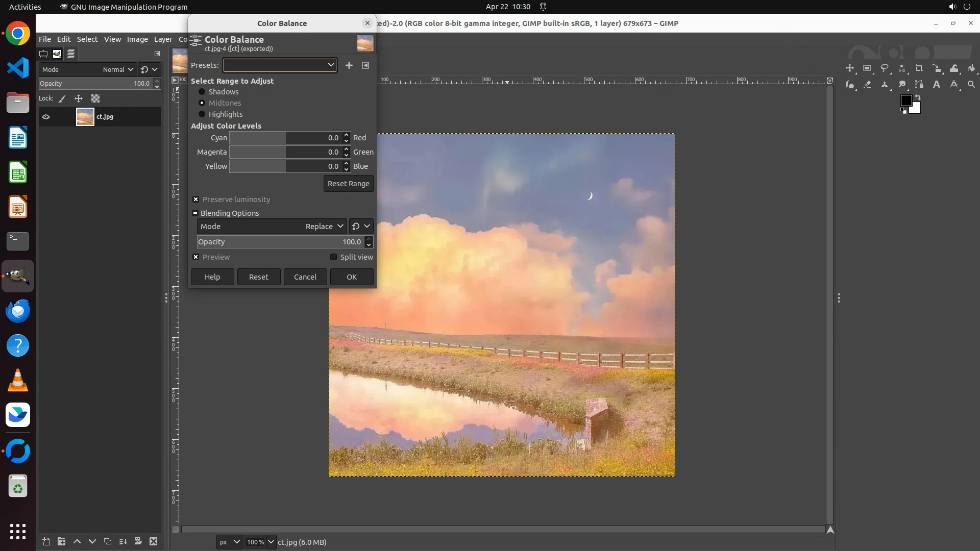980x551 pixels.
Task: Open the Select menu
Action: point(87,39)
